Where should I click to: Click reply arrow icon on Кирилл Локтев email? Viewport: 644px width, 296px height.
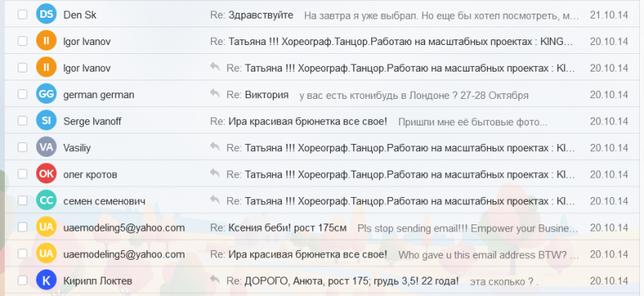[215, 280]
